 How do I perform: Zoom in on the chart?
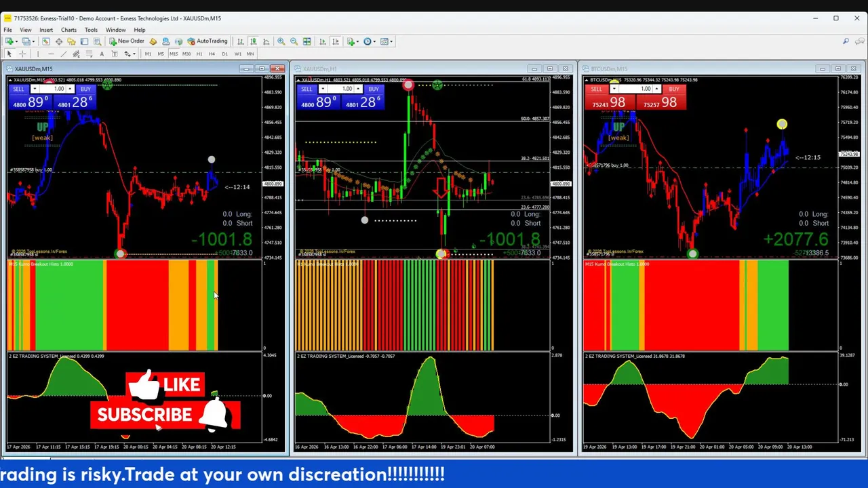281,41
